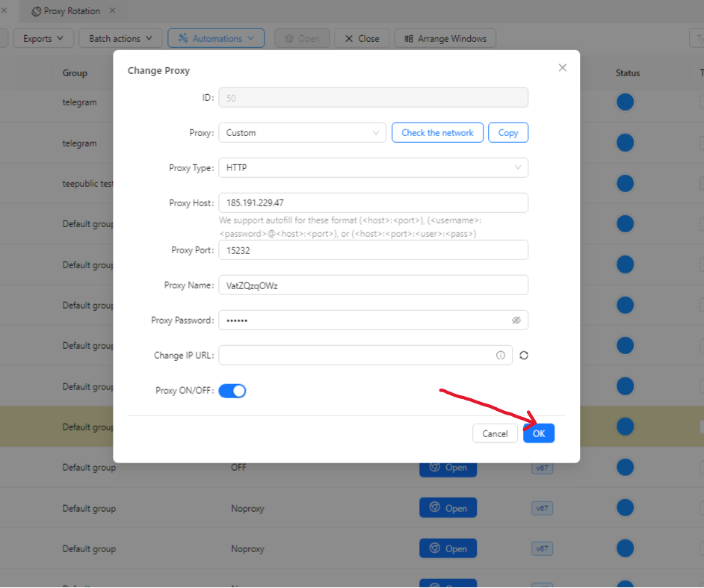
Task: Edit the Proxy Name field
Action: 373,285
